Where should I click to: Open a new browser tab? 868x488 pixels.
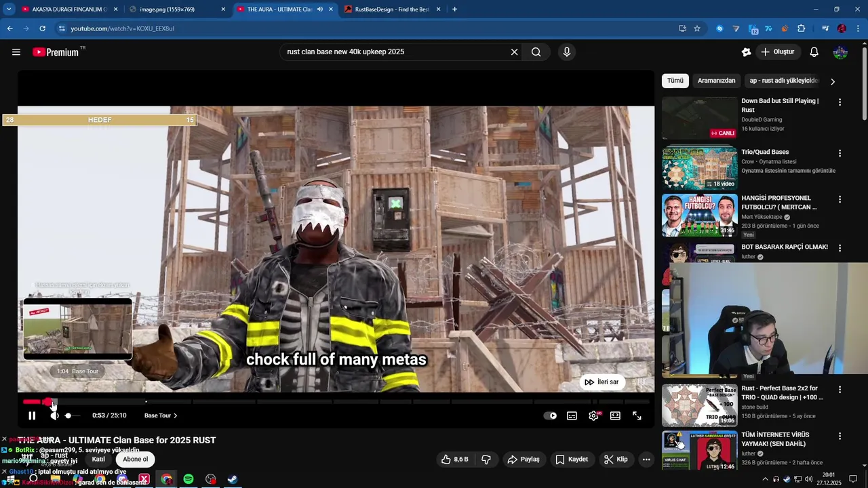[x=454, y=9]
